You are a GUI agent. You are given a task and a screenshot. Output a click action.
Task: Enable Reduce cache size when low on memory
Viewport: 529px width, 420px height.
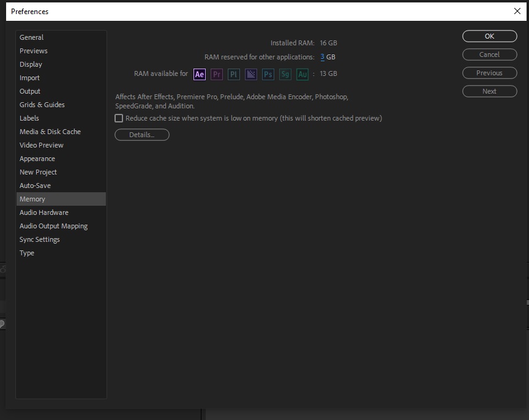pyautogui.click(x=119, y=118)
